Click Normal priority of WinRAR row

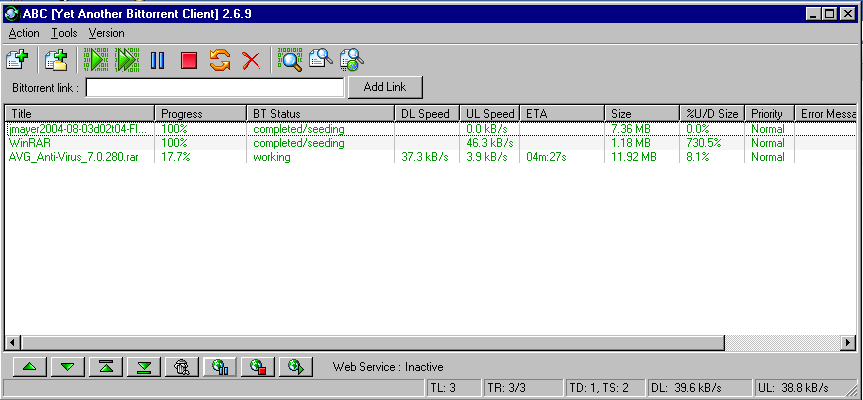pos(768,144)
